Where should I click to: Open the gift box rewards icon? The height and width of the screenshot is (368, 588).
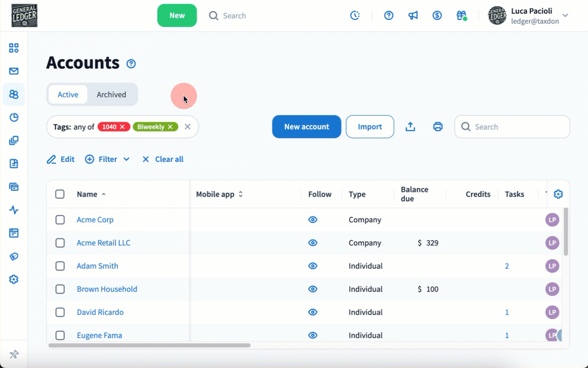click(461, 16)
